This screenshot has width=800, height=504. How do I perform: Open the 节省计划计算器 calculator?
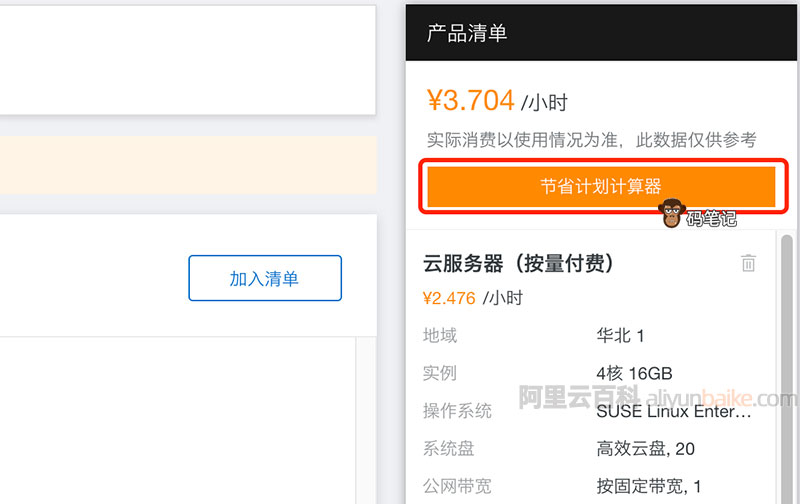click(600, 186)
